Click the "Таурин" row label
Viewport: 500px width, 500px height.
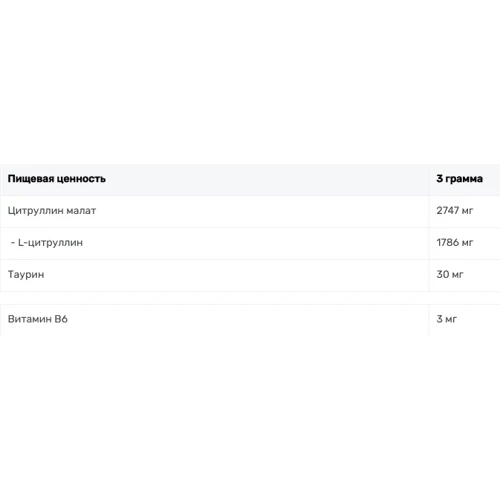[26, 275]
